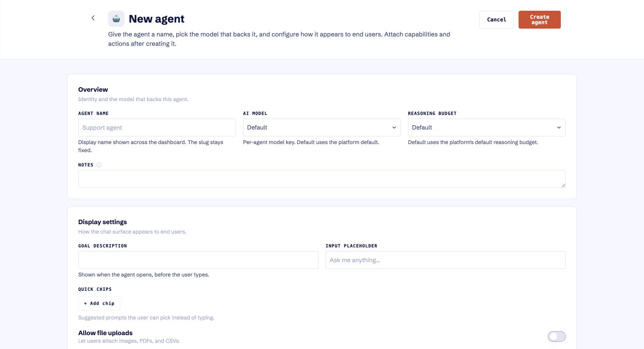This screenshot has height=349, width=644.
Task: Click the Notes textarea resize handle
Action: tap(563, 185)
